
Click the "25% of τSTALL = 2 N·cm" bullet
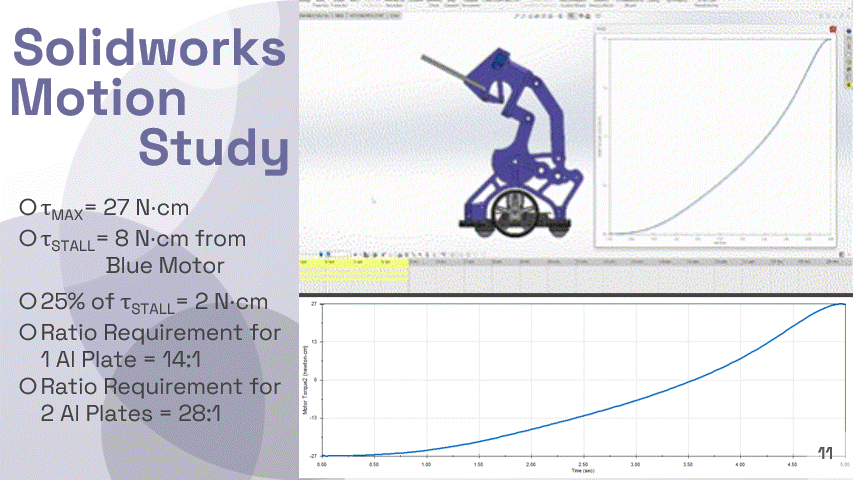[144, 303]
